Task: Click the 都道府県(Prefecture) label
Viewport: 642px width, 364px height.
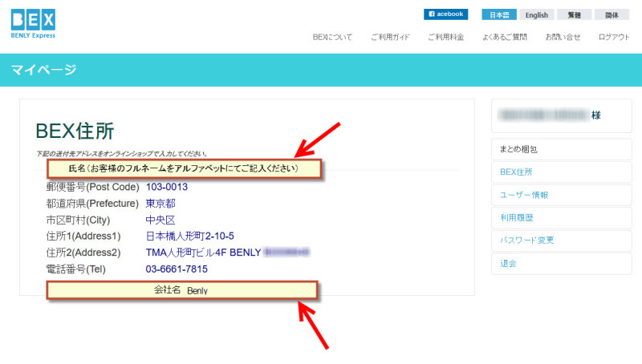Action: point(92,204)
